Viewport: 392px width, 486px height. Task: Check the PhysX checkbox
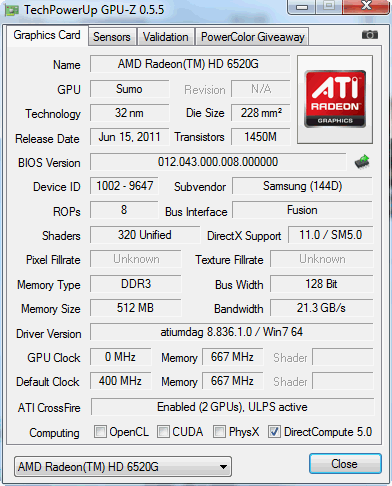pos(219,432)
